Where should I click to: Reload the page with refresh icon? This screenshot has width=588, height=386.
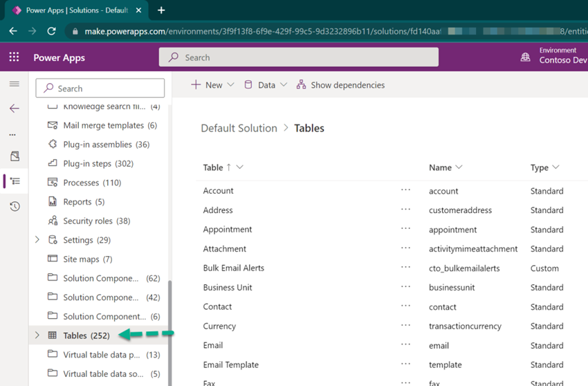[51, 31]
